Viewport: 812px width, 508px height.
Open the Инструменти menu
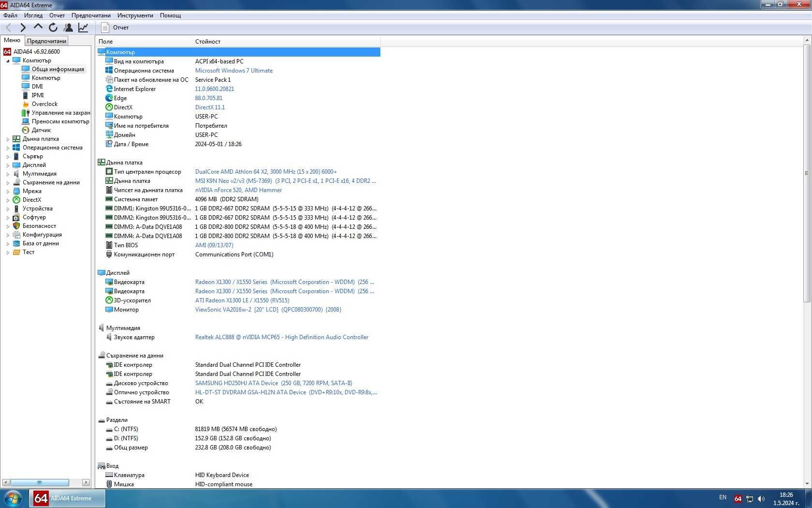pyautogui.click(x=135, y=15)
